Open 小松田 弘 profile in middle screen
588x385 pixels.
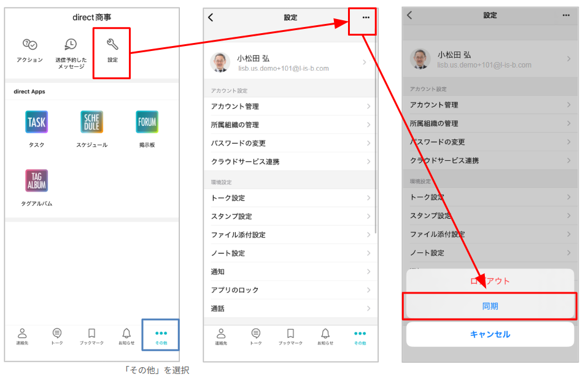pos(290,62)
